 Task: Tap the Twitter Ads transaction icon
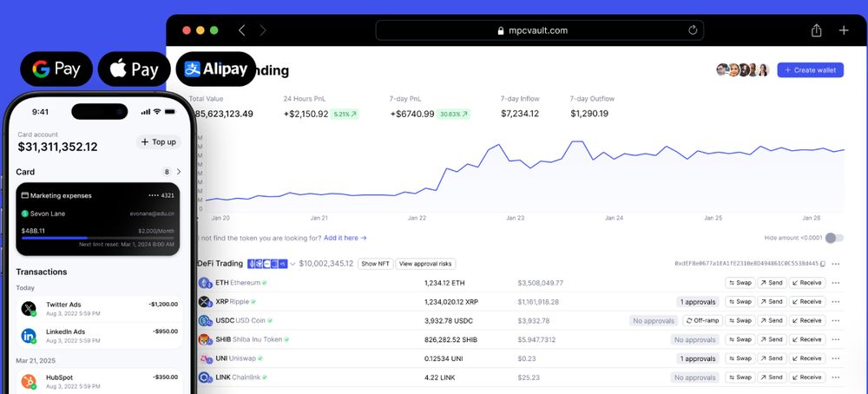(29, 308)
